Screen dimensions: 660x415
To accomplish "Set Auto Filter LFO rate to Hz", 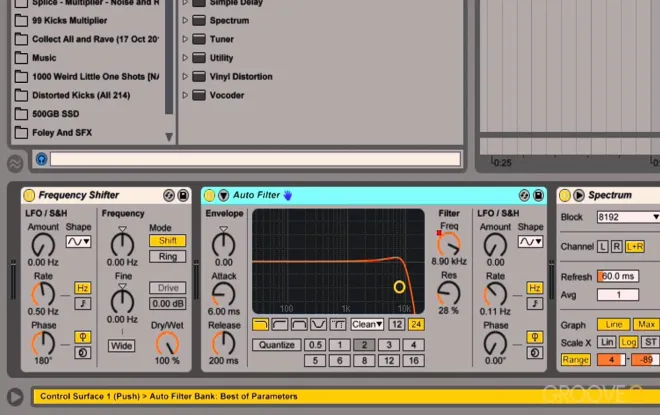I will pos(535,288).
